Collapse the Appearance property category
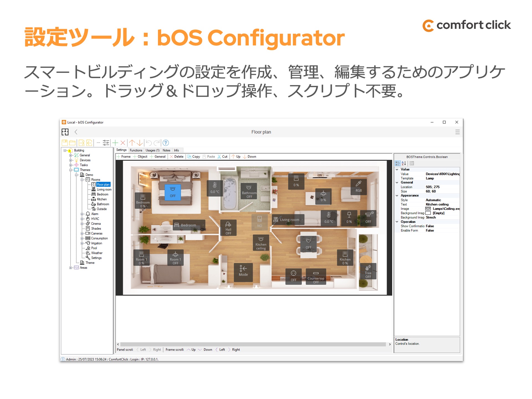Screen dimensions: 532x399 point(397,196)
